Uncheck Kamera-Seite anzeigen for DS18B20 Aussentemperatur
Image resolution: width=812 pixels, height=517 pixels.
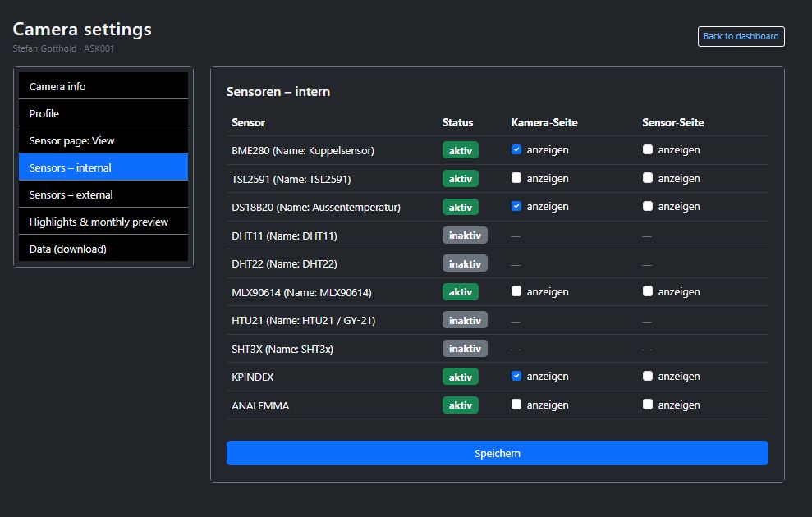(516, 206)
